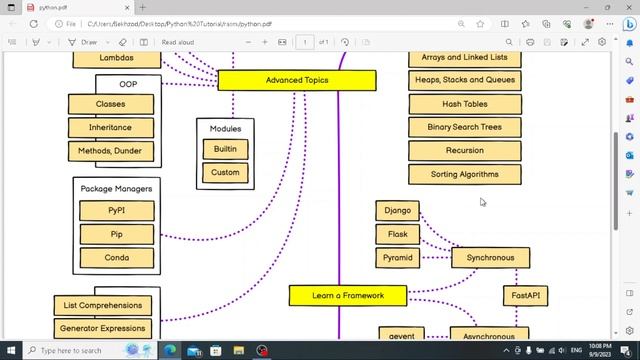
Task: Click the Builtin modules box
Action: 225,149
